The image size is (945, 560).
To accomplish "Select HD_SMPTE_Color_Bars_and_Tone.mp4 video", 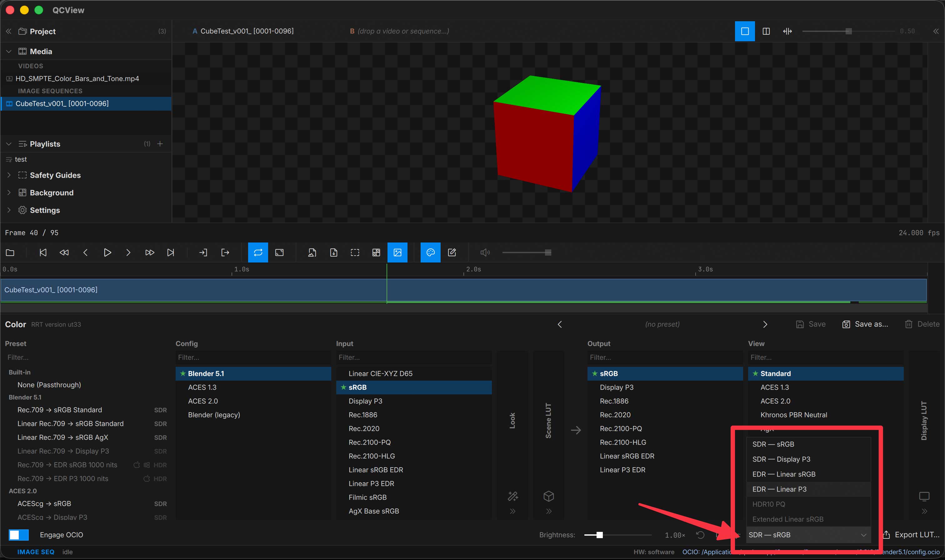I will (86, 78).
